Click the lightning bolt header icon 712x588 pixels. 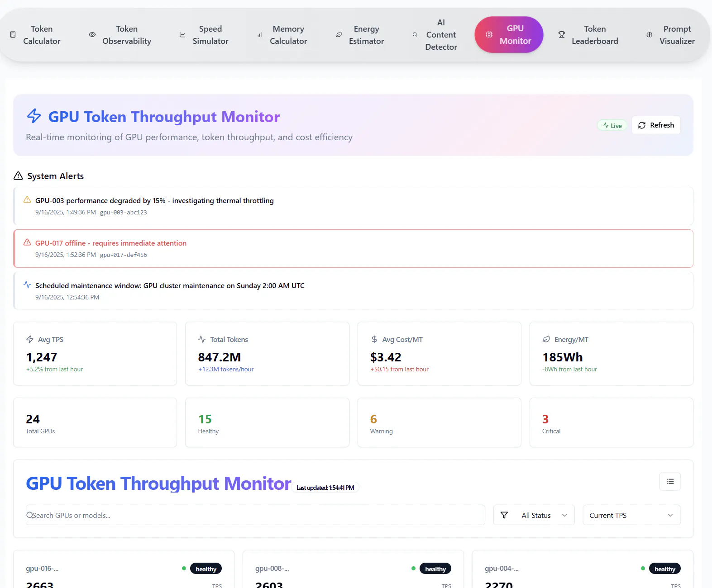coord(34,116)
